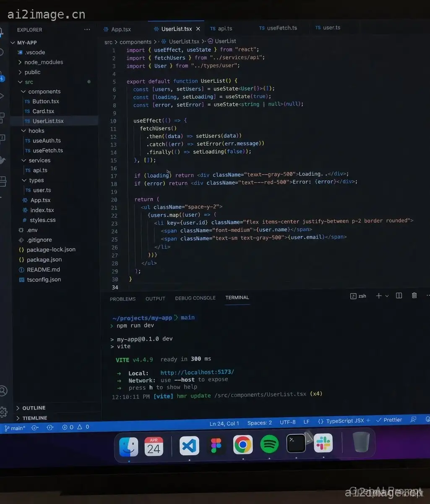Split the terminal panel
430x504 pixels.
(x=399, y=296)
